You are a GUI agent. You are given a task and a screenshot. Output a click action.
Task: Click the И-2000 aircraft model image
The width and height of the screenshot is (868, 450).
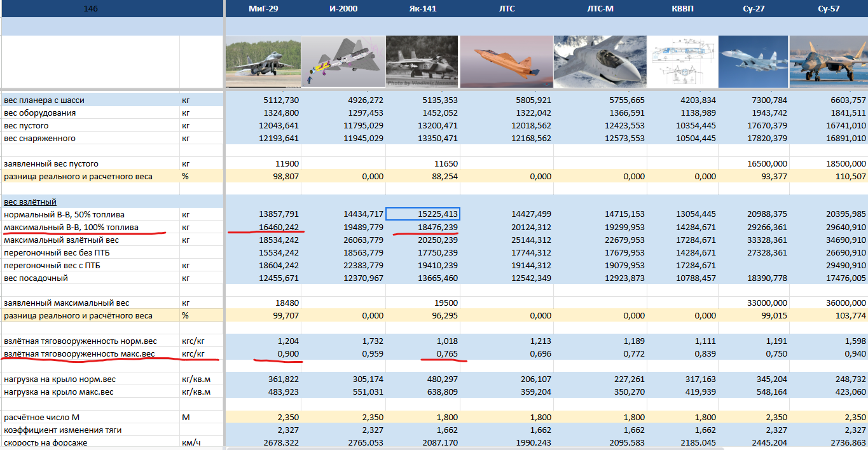click(x=343, y=62)
